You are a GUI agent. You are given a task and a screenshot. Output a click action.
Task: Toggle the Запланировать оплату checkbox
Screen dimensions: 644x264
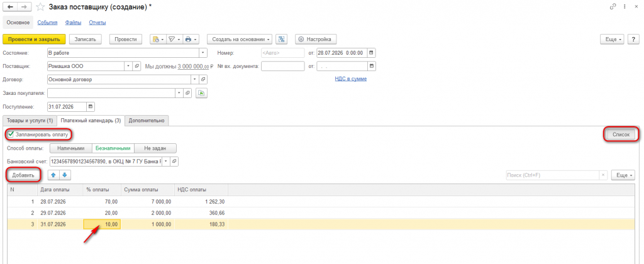point(11,135)
